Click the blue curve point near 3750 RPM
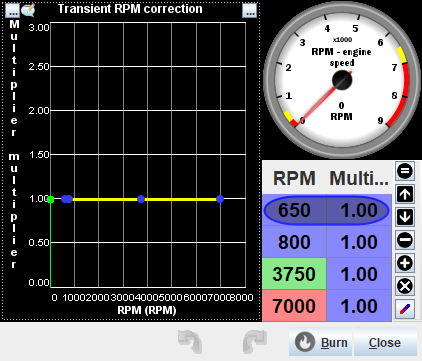Viewport: 422px width, 361px height. 141,199
